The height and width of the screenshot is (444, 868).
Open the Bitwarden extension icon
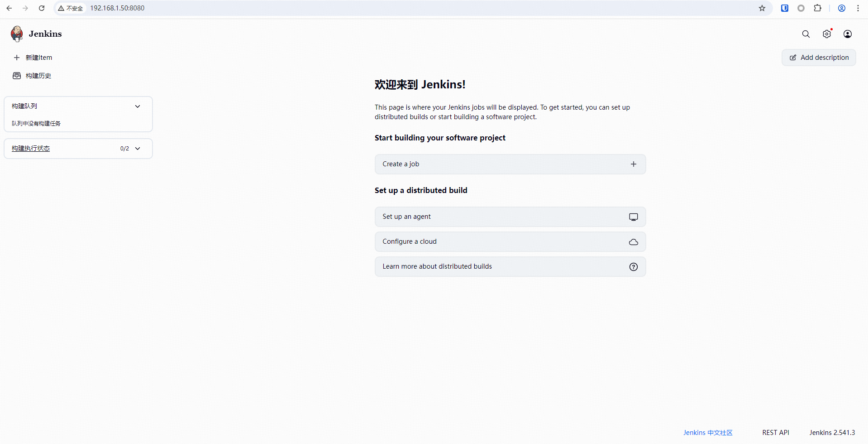[785, 8]
